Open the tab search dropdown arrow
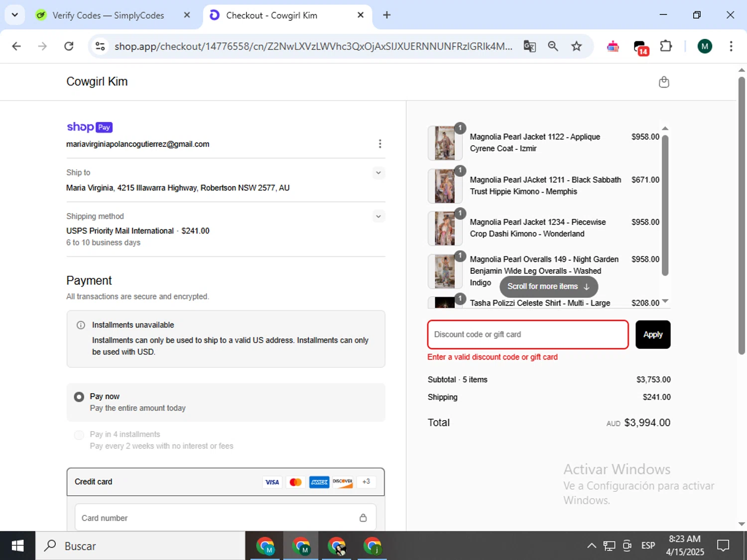This screenshot has width=747, height=560. (14, 15)
